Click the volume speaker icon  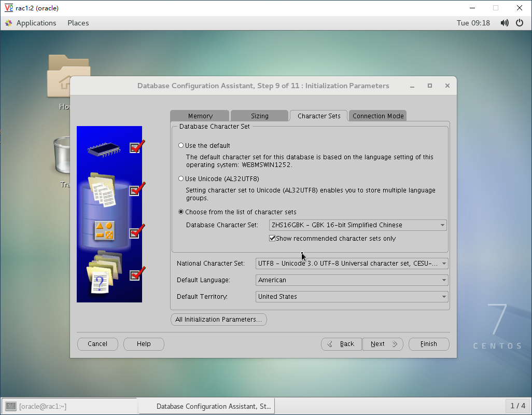tap(505, 23)
